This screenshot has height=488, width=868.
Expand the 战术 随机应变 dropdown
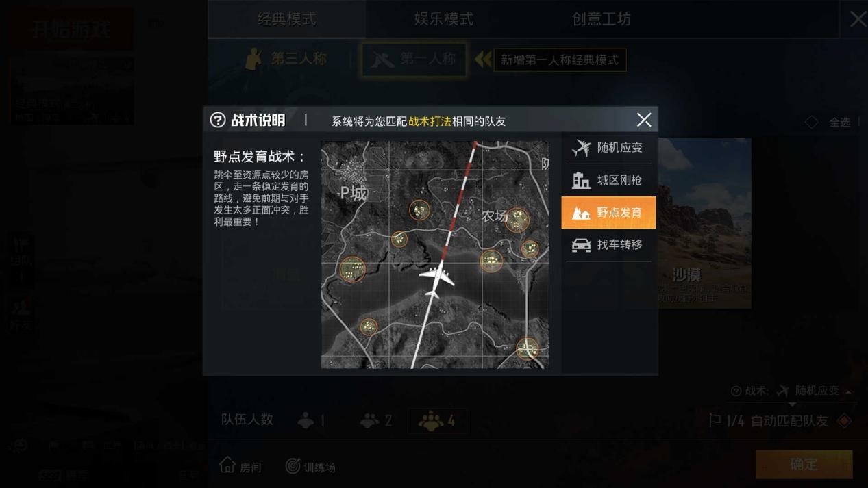coord(792,391)
